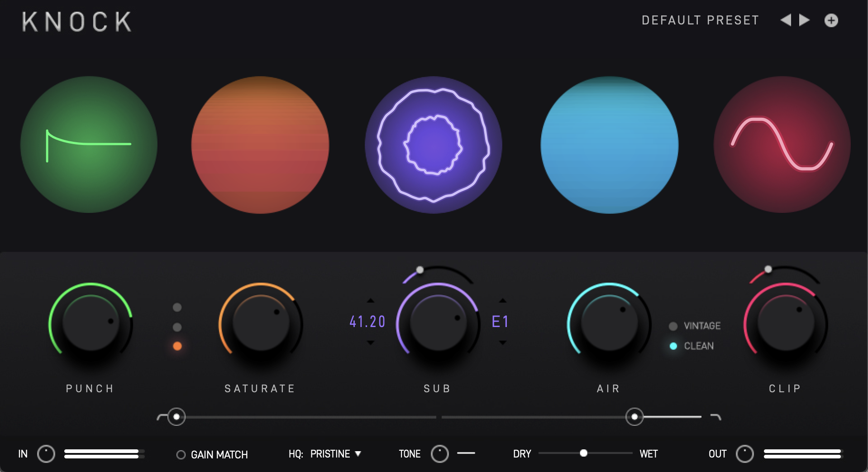Click the KNOCK logo
The height and width of the screenshot is (472, 868).
click(77, 22)
